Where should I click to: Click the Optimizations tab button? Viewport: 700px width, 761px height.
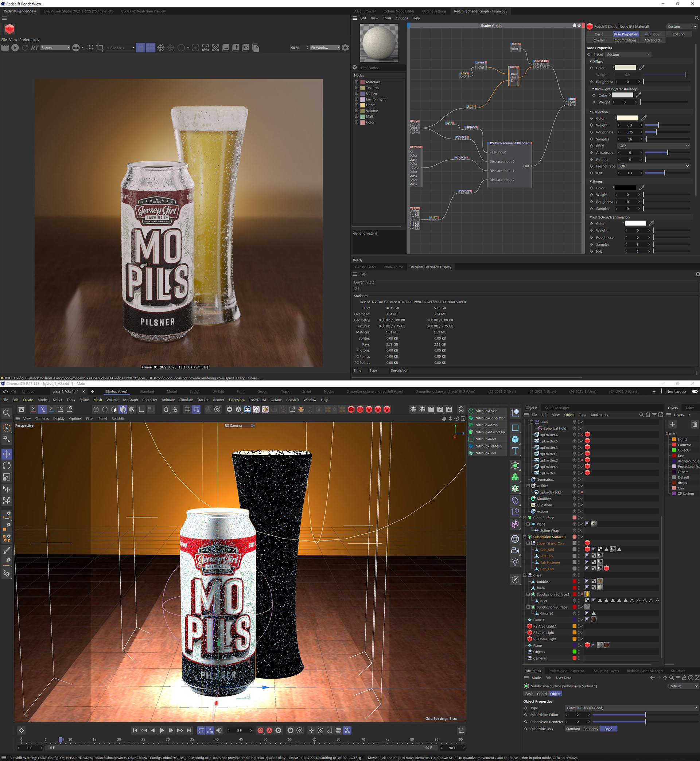[x=625, y=40]
